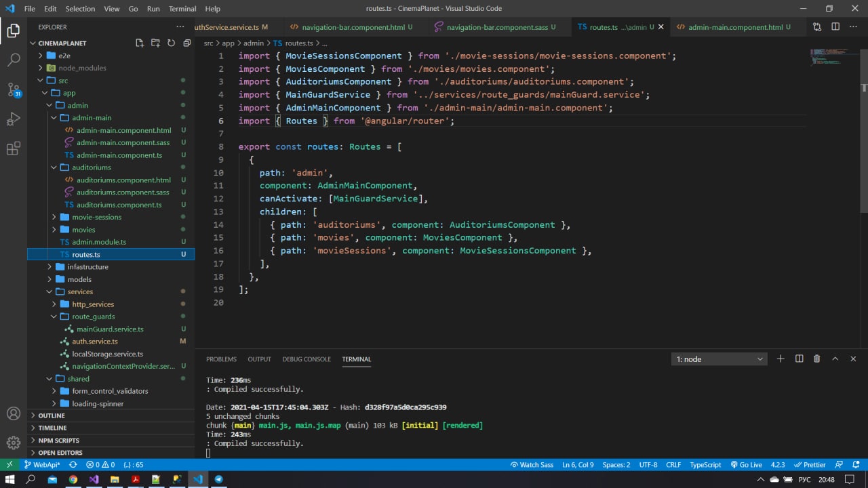
Task: Switch to the PROBLEMS panel tab
Action: (x=221, y=359)
